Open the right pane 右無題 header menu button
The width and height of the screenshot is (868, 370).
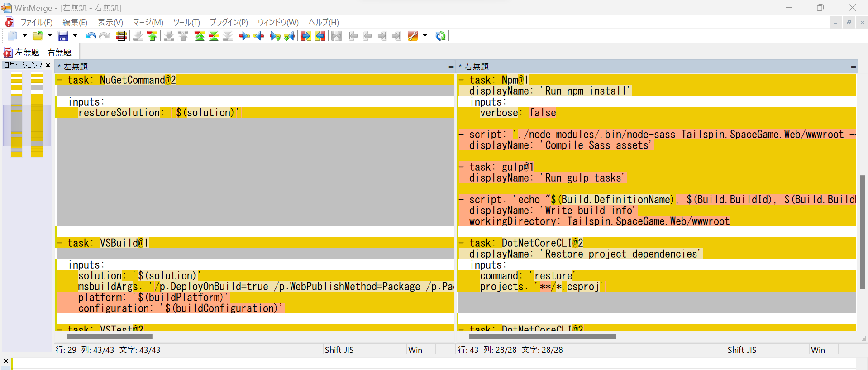click(x=853, y=67)
